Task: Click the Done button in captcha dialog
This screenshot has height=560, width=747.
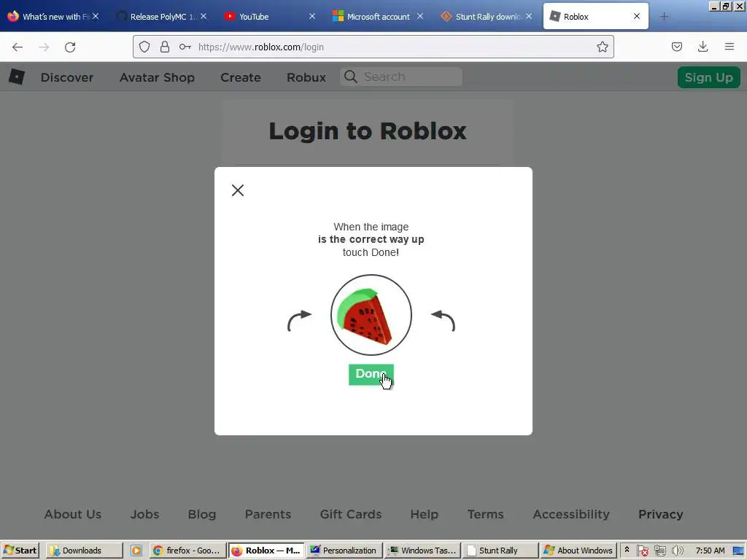Action: (x=371, y=374)
